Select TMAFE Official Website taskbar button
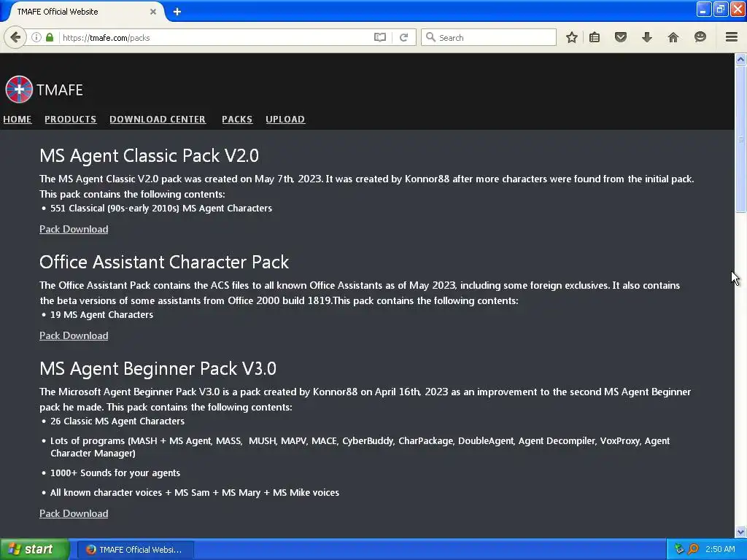747x560 pixels. pyautogui.click(x=135, y=550)
